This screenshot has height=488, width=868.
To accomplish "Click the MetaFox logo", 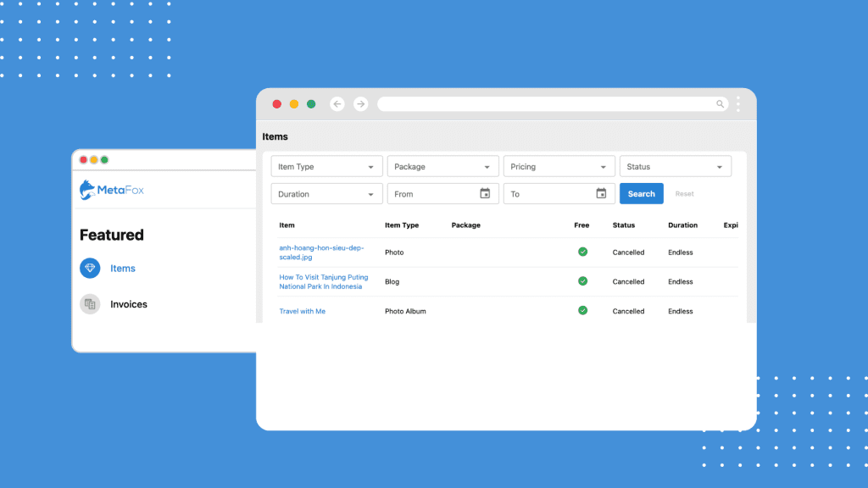I will click(112, 190).
